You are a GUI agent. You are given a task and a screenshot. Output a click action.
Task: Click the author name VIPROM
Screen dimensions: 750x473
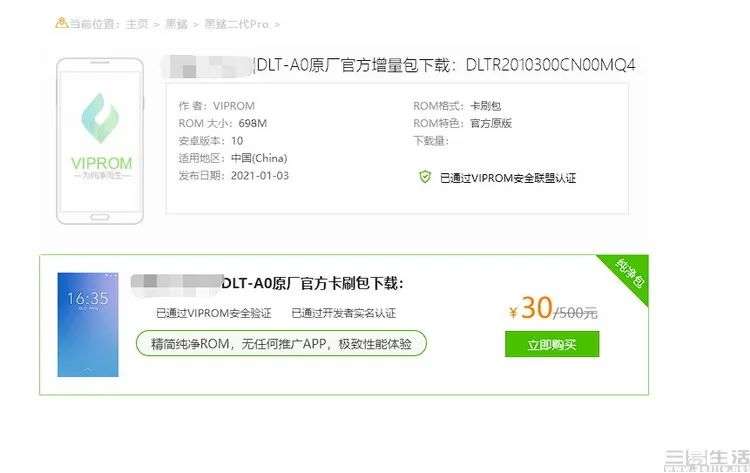[233, 106]
